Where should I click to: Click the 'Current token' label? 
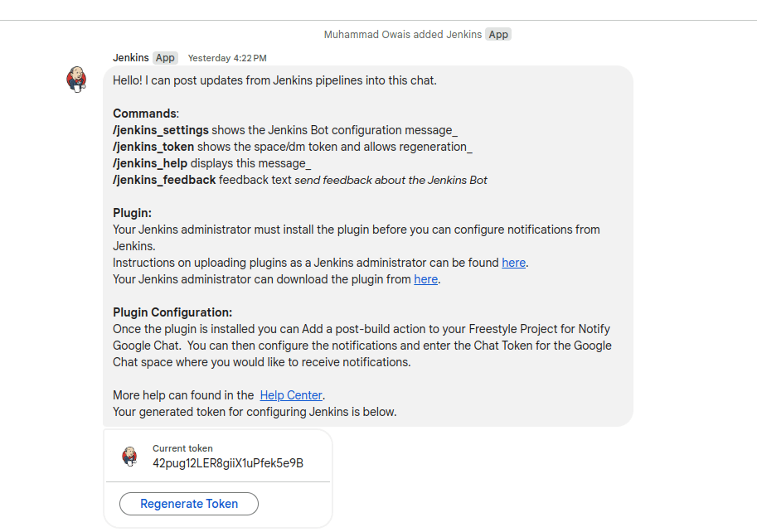182,448
